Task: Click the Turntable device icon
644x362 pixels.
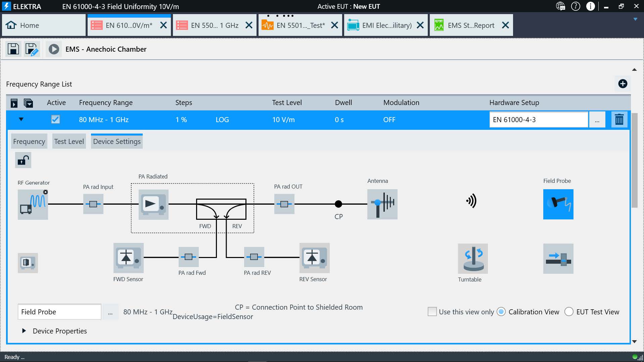Action: click(x=473, y=258)
